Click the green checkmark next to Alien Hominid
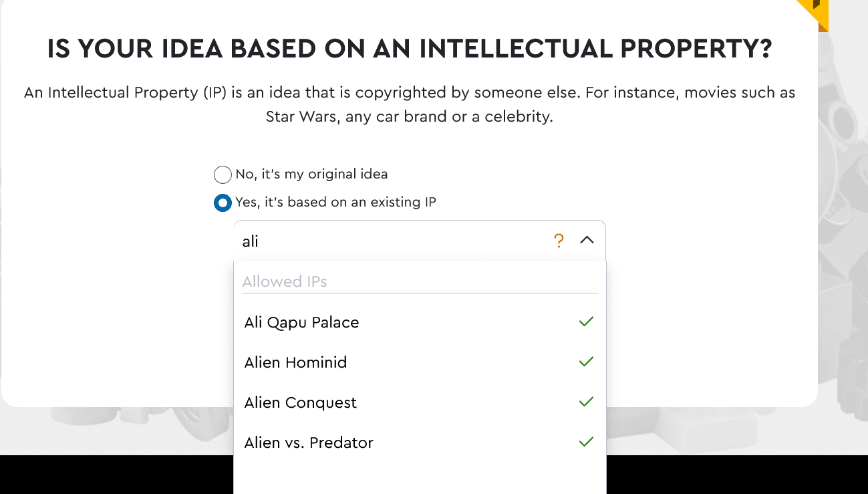Image resolution: width=868 pixels, height=494 pixels. tap(586, 362)
